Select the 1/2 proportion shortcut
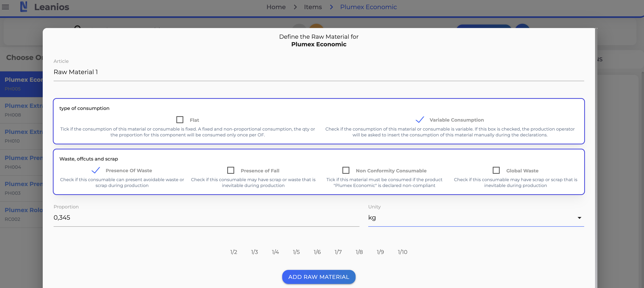The height and width of the screenshot is (288, 644). (x=233, y=252)
